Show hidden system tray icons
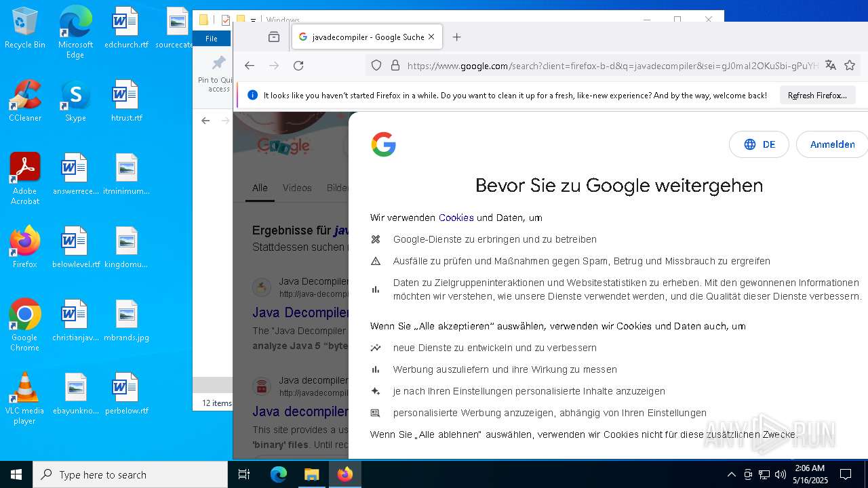 click(731, 474)
